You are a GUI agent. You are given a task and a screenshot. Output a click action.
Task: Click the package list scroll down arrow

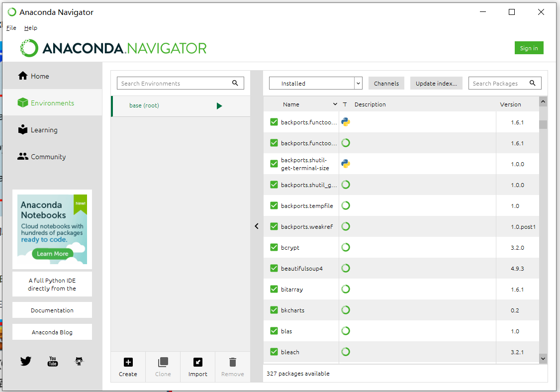(x=543, y=358)
